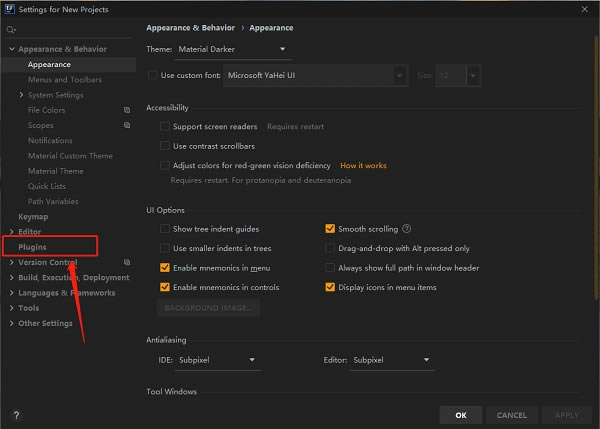Click the project-level icon beside Scopes
Image resolution: width=600 pixels, height=429 pixels.
click(127, 125)
